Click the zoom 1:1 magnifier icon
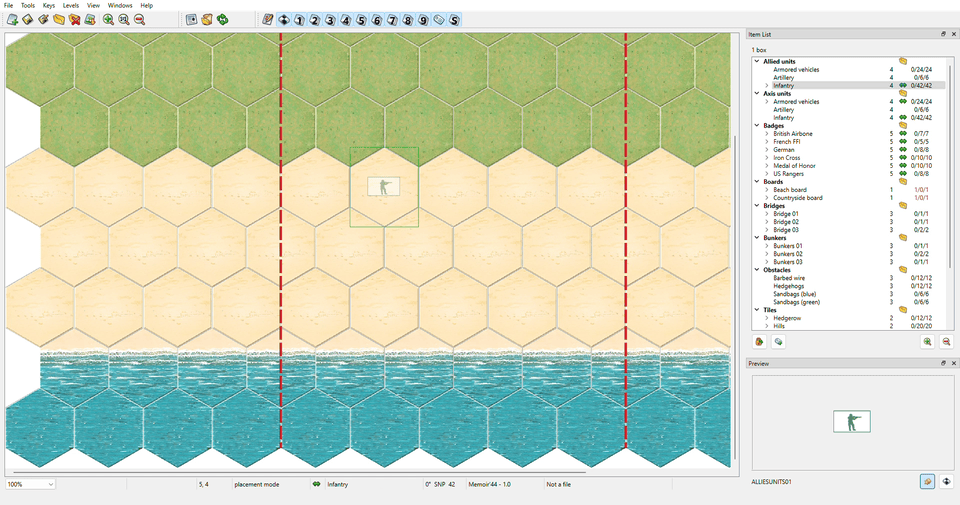The image size is (960, 505). coord(124,20)
